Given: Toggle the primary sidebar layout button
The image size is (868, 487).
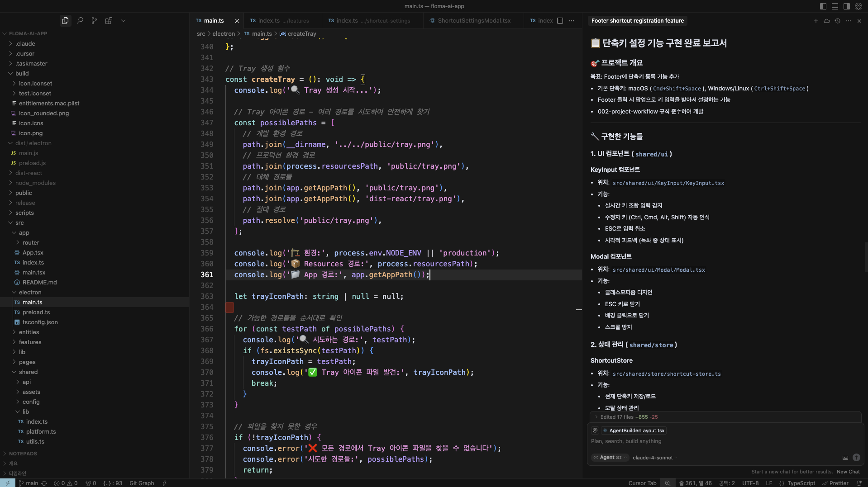Looking at the screenshot, I should click(x=823, y=6).
